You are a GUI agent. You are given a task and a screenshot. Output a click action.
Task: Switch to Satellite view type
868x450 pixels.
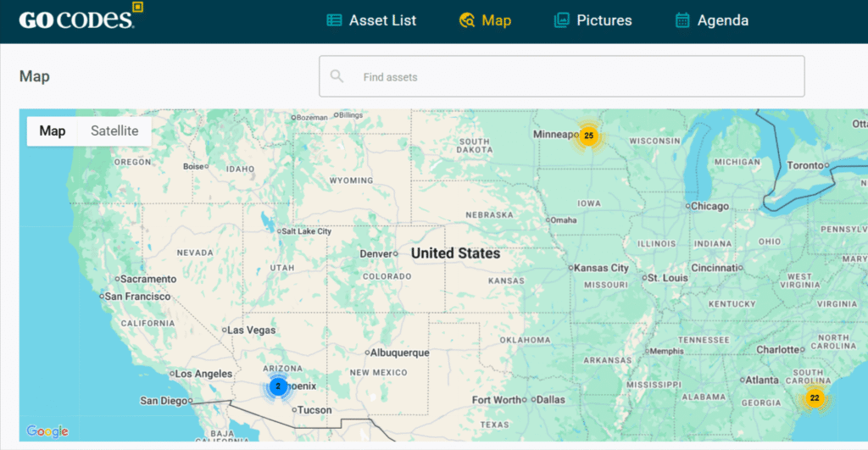click(x=114, y=131)
